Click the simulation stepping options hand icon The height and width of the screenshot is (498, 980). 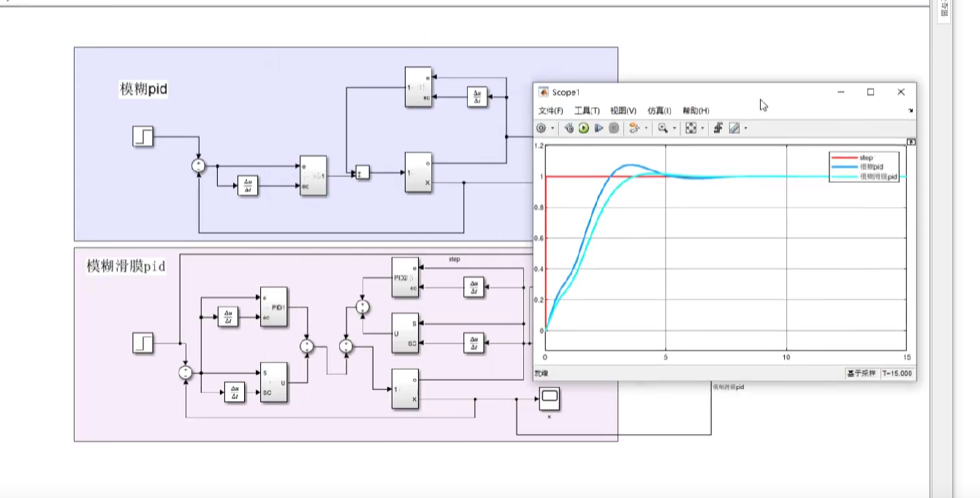[x=569, y=128]
